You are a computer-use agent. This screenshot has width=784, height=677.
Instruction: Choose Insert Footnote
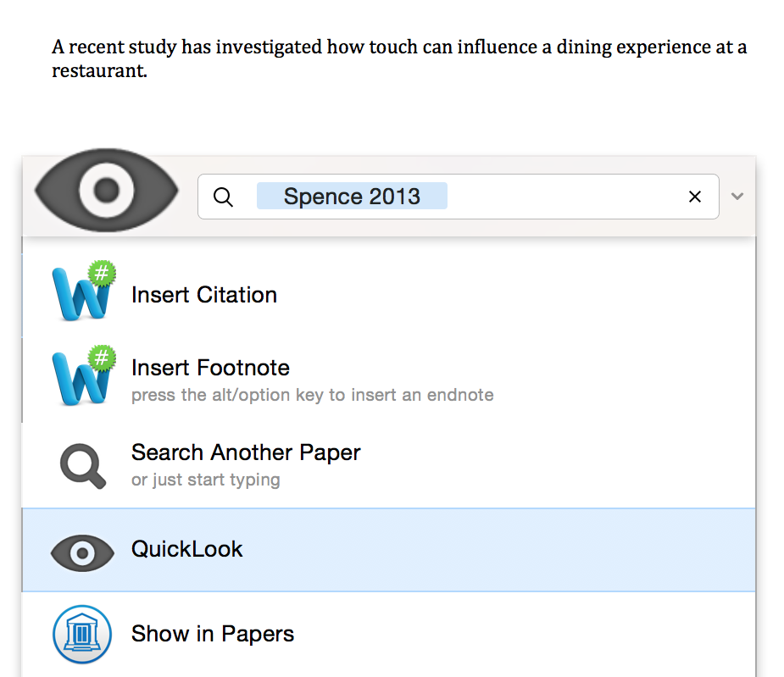388,380
